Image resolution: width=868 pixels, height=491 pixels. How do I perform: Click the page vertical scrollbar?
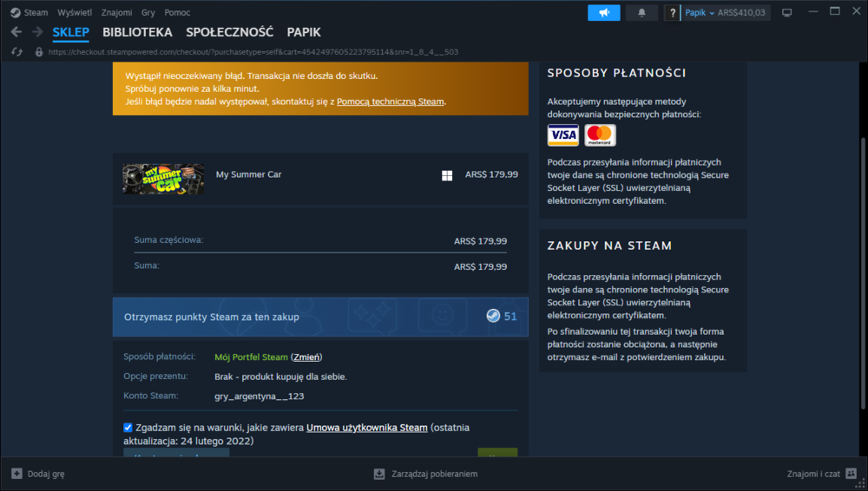click(x=863, y=274)
